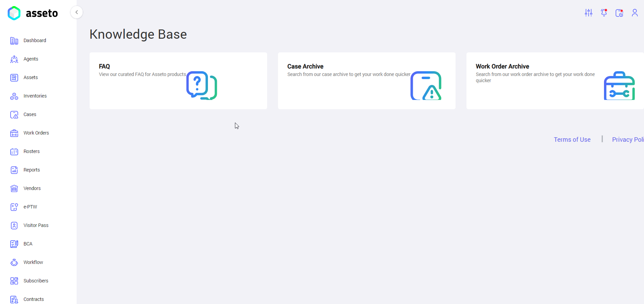Open the Work Order Archive card title
Image resolution: width=644 pixels, height=304 pixels.
(502, 66)
